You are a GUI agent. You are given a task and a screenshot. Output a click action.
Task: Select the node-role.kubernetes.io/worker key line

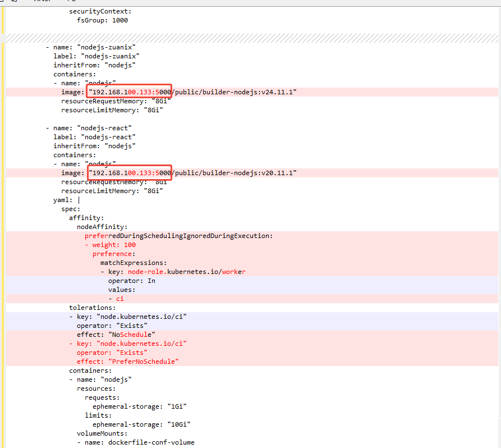coord(173,272)
